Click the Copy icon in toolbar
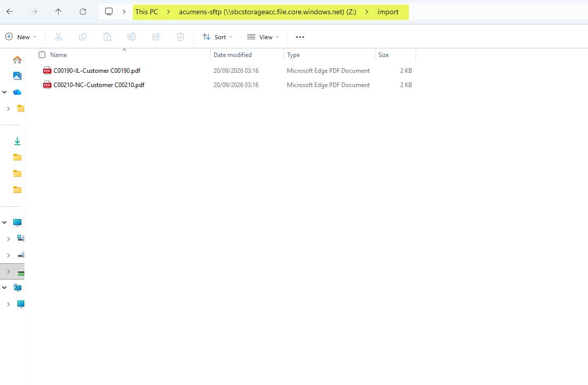This screenshot has width=588, height=385. 83,37
